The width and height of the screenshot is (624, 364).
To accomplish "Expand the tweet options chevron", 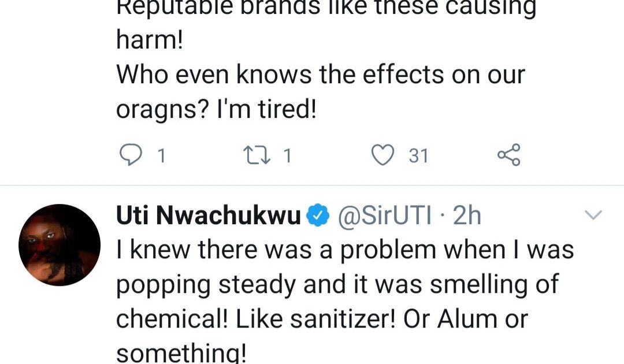I will coord(594,216).
